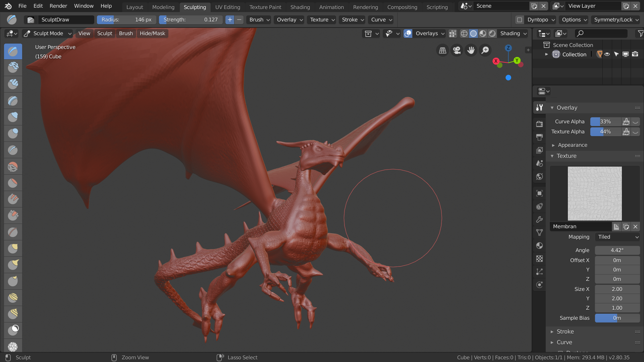Open the Material properties tab icon
Image resolution: width=644 pixels, height=362 pixels.
click(x=539, y=246)
